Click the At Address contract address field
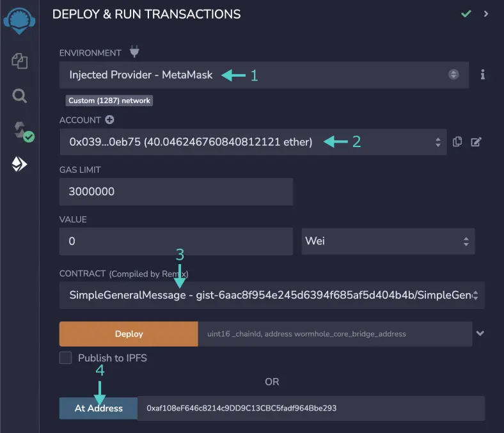 pyautogui.click(x=311, y=408)
